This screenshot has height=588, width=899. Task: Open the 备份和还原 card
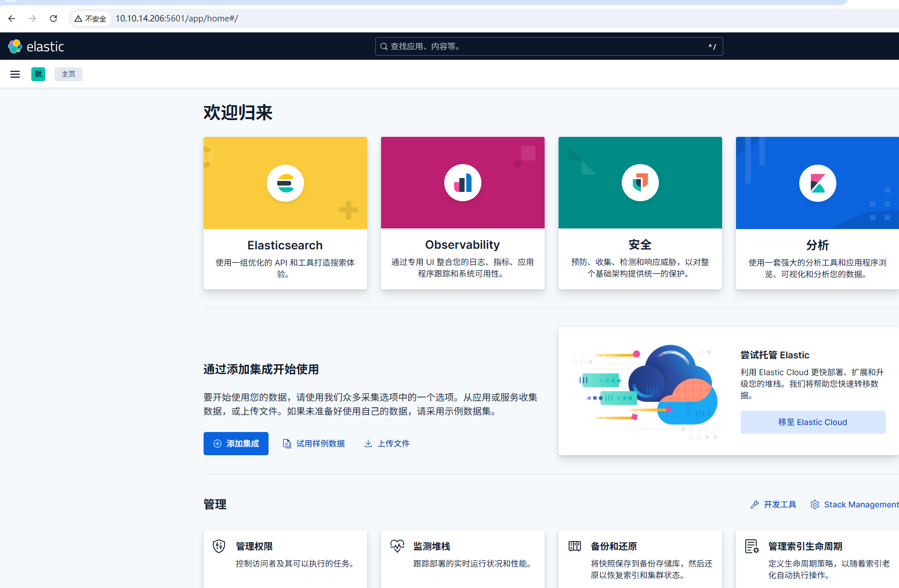click(x=640, y=559)
